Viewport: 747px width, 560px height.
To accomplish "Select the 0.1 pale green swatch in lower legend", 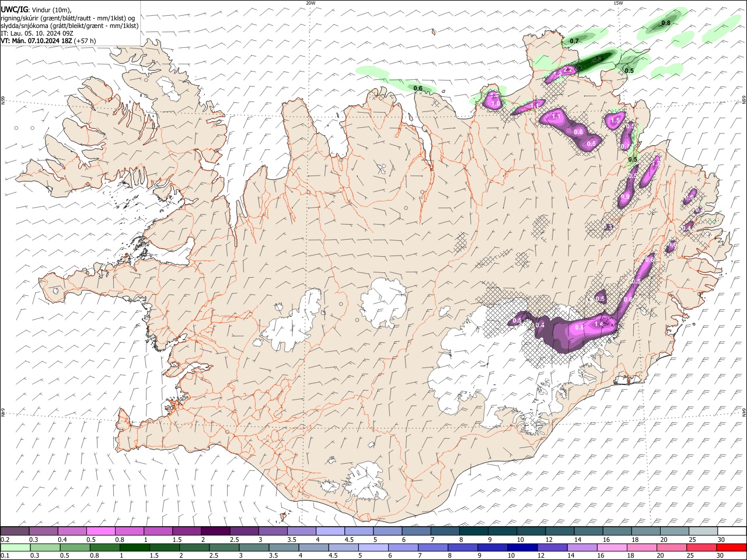I will 15,547.
